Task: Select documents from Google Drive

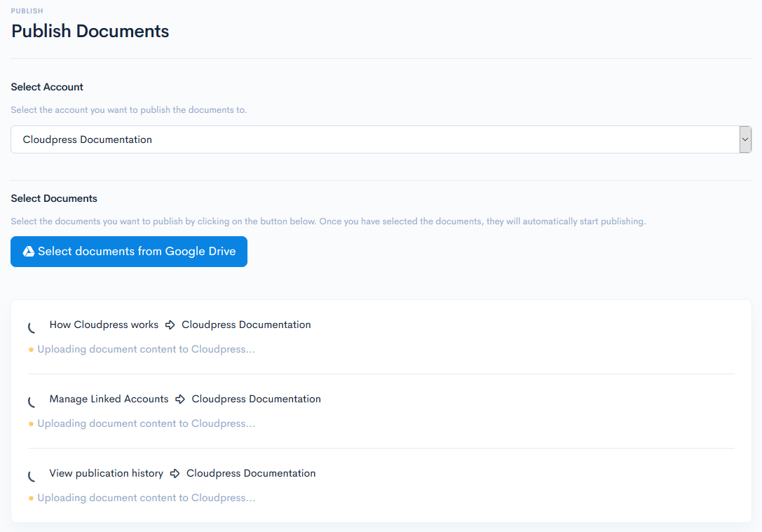Action: [x=129, y=252]
